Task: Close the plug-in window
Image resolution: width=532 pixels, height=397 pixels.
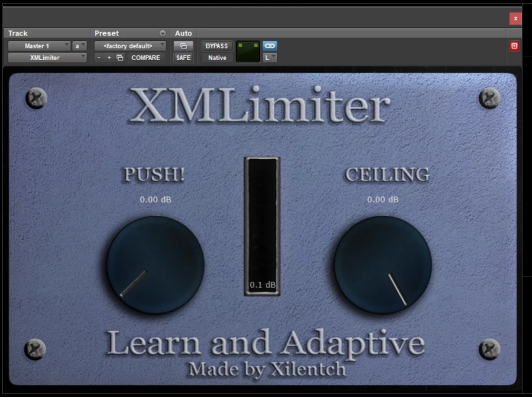Action: [x=515, y=18]
